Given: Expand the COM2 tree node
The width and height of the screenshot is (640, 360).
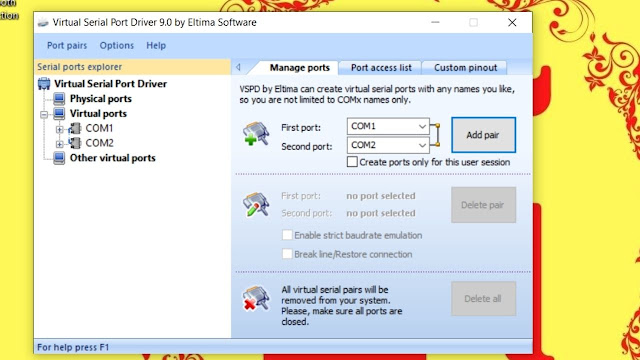Looking at the screenshot, I should (x=60, y=144).
